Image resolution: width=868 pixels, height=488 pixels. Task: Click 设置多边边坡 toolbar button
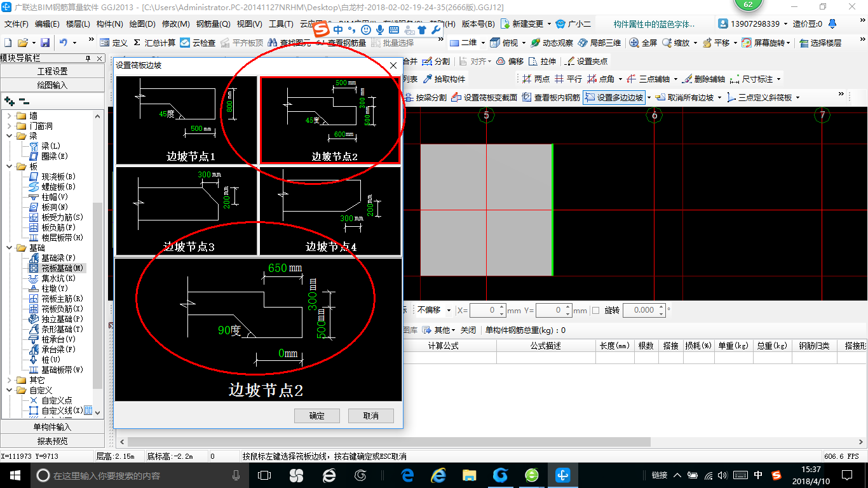click(614, 97)
